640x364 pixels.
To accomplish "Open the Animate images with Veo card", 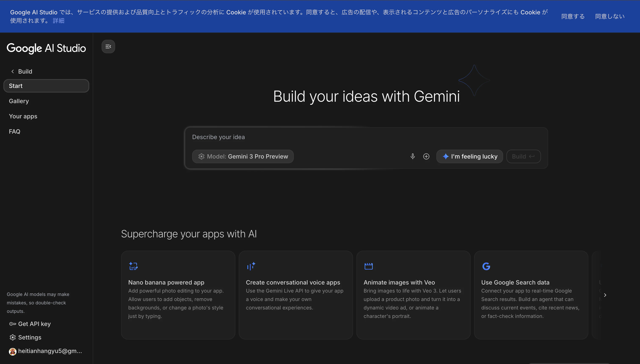I will 414,295.
